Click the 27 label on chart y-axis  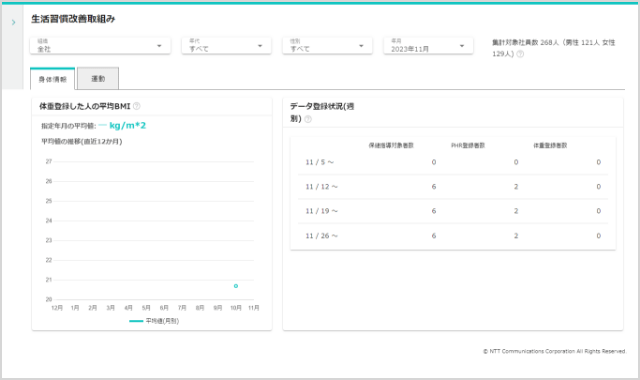click(49, 162)
